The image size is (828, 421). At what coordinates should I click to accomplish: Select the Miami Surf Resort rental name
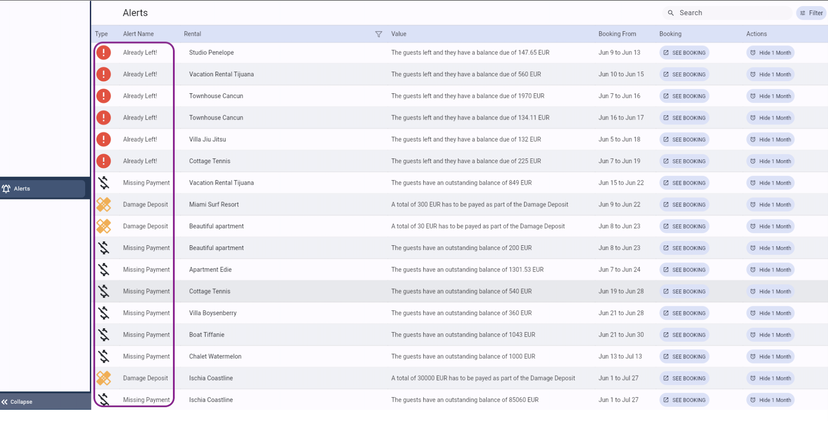(x=214, y=204)
